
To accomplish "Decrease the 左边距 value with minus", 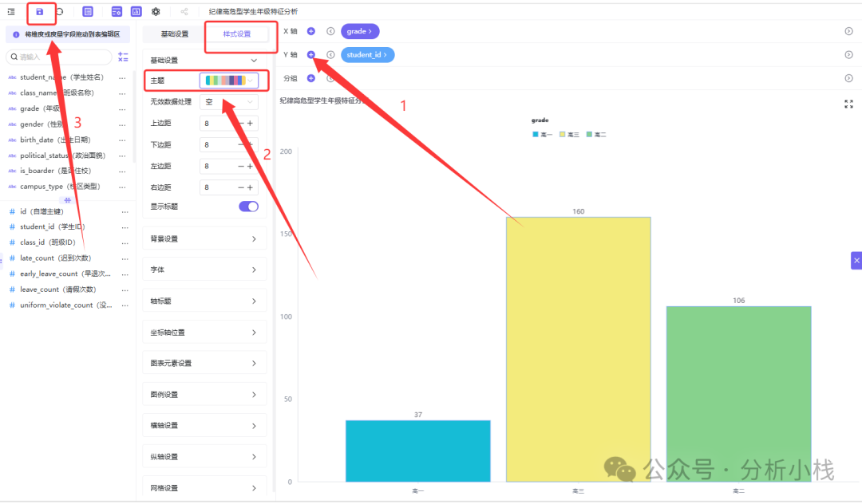I will tap(241, 166).
